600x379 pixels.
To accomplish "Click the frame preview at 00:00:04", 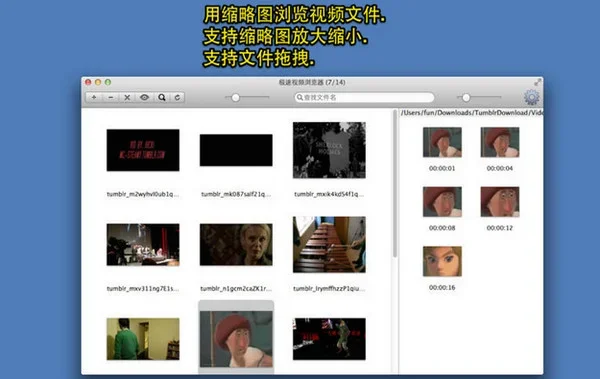I will 500,142.
